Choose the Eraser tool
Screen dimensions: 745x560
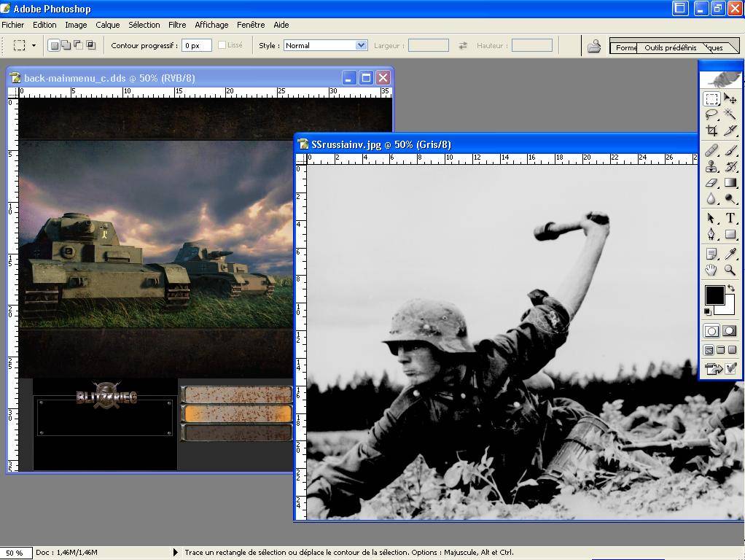(x=711, y=183)
